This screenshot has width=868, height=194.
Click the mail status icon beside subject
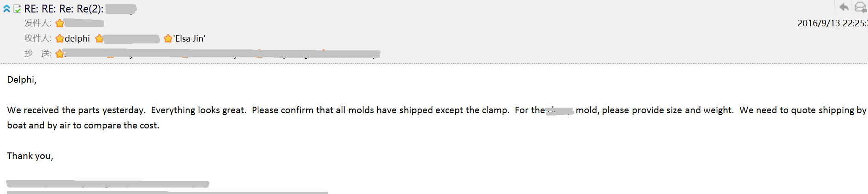[17, 9]
